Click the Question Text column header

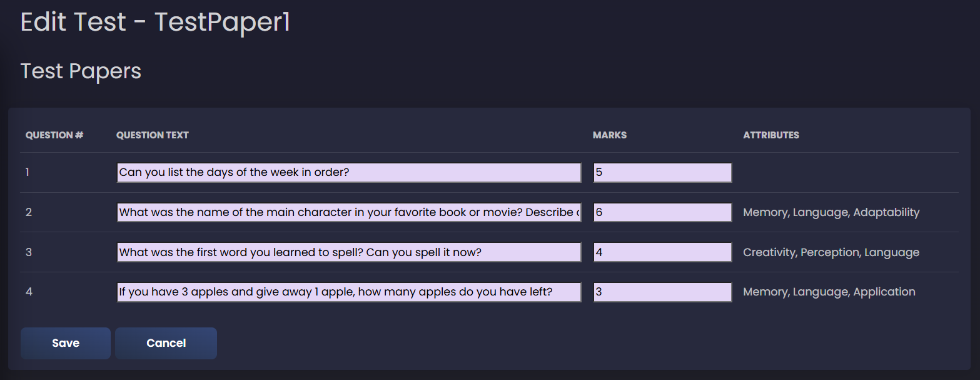pos(153,135)
